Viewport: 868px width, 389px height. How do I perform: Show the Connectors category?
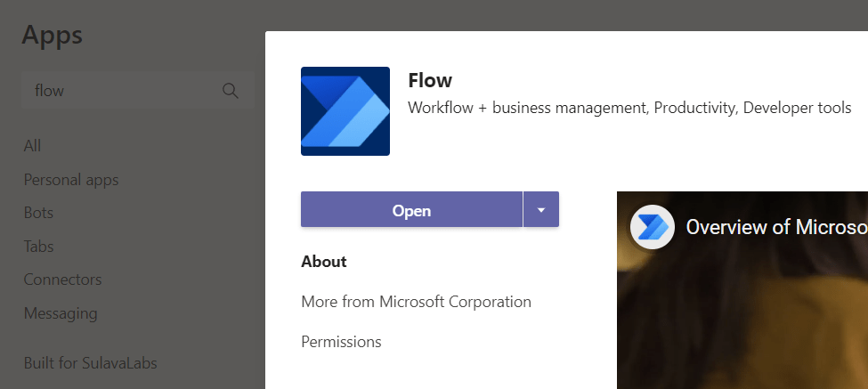tap(62, 280)
